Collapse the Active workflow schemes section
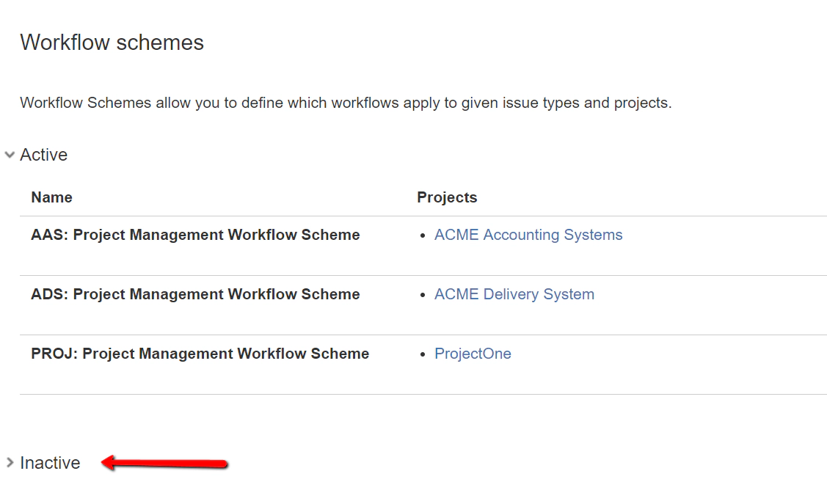Viewport: 827px width, 504px height. 10,154
